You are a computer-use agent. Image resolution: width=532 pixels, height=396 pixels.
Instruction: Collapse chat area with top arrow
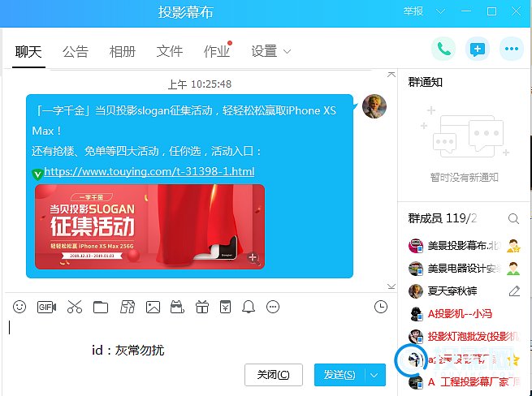click(x=391, y=75)
